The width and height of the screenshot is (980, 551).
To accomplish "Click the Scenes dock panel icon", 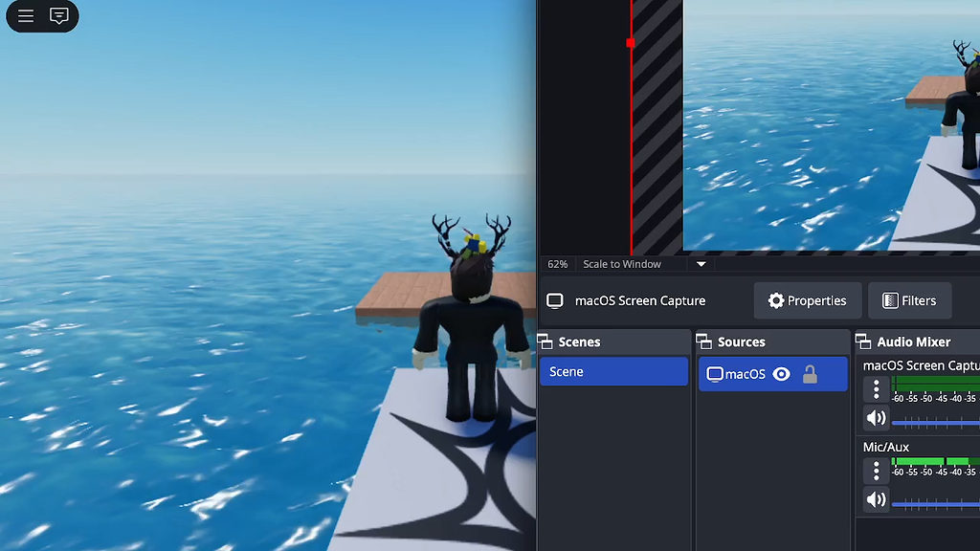I will coord(545,342).
